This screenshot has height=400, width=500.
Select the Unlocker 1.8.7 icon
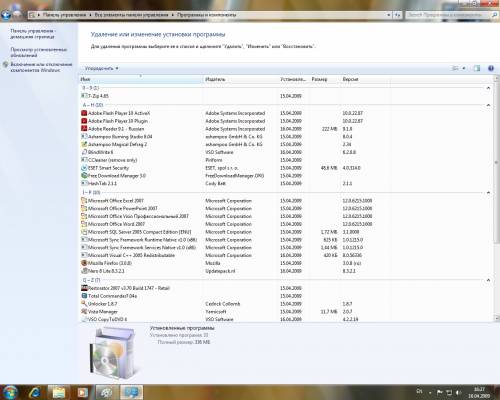pos(84,304)
